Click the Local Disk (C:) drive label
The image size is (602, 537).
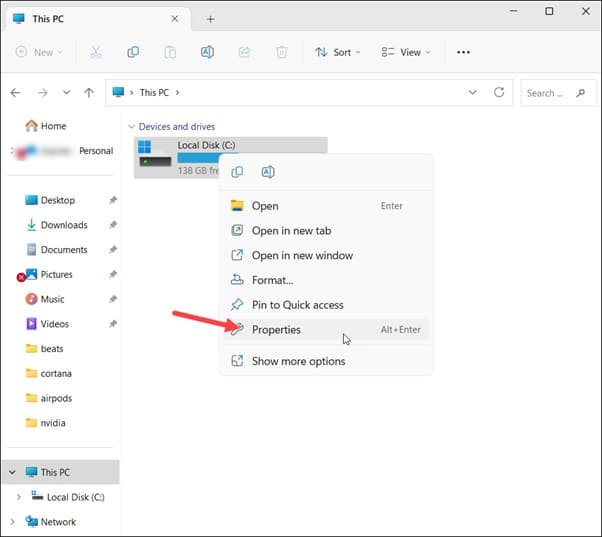206,145
